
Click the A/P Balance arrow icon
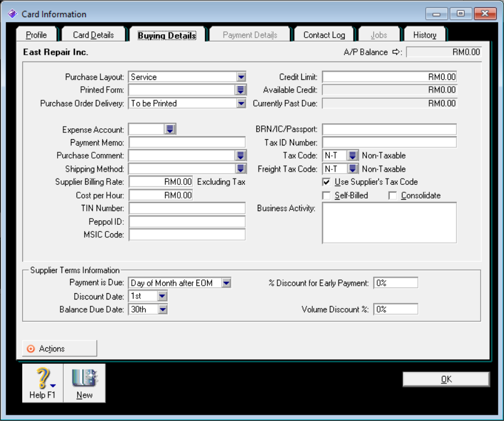coord(397,52)
